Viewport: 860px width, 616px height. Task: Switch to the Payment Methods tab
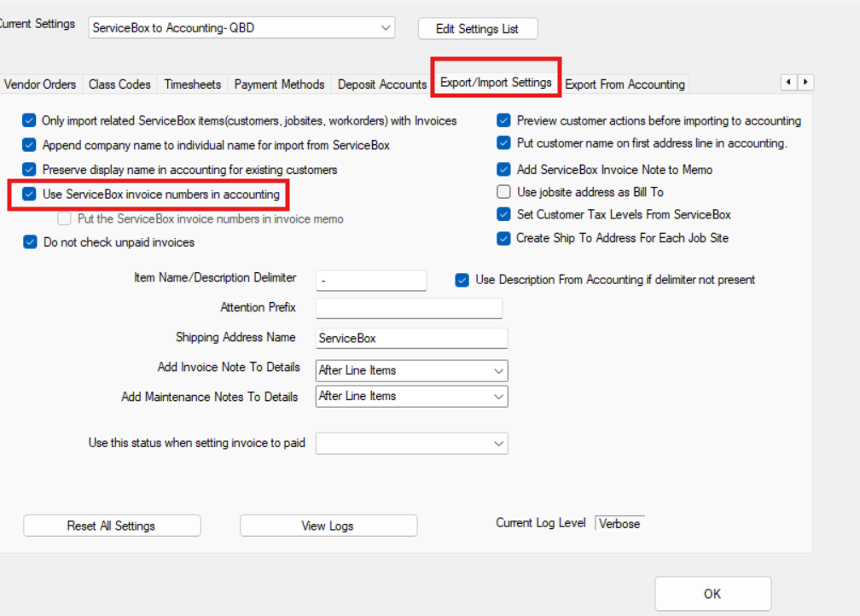click(x=279, y=84)
